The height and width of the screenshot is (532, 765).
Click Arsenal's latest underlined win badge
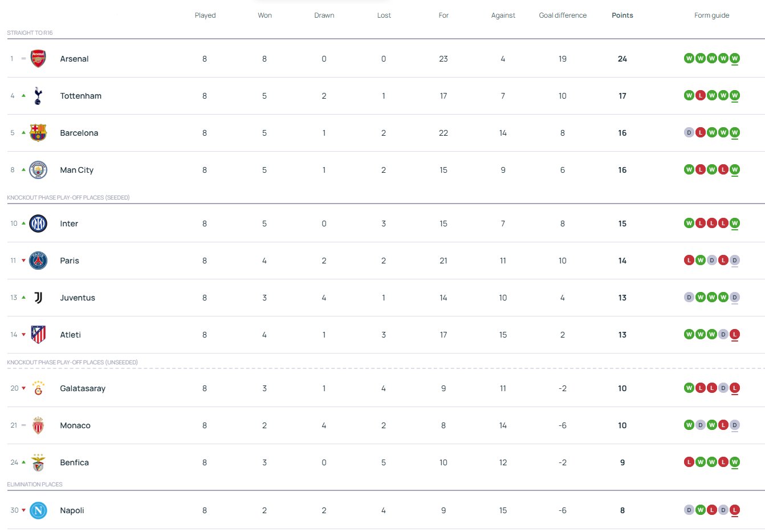(735, 58)
